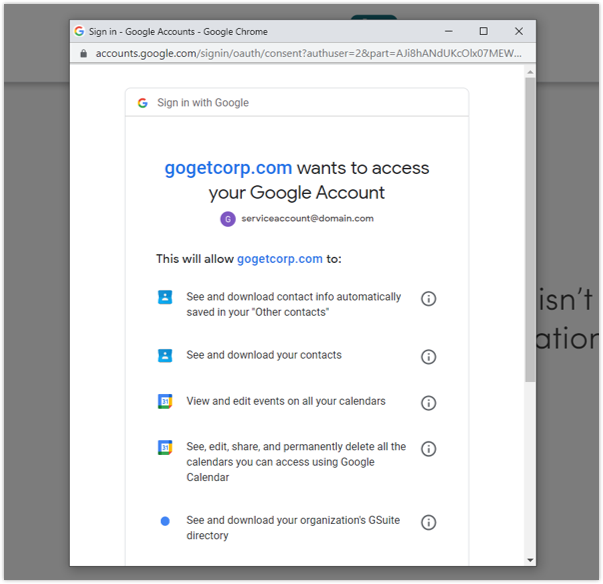Click the accounts.google.com URL address bar

[x=300, y=53]
